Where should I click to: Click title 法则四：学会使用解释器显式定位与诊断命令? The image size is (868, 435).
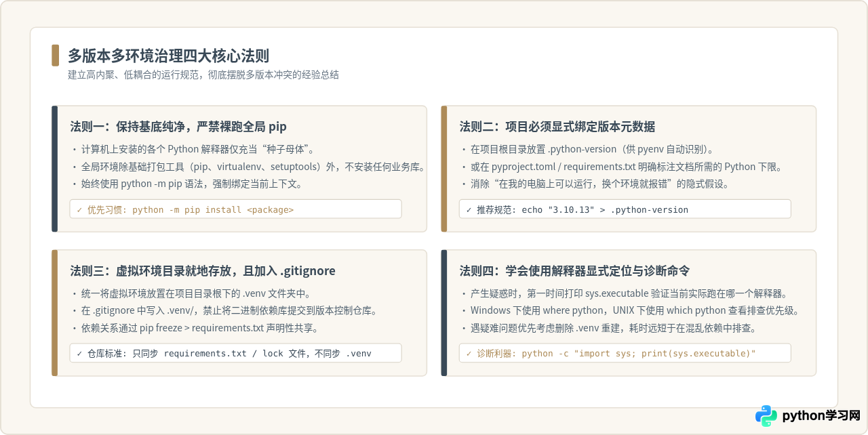(575, 271)
